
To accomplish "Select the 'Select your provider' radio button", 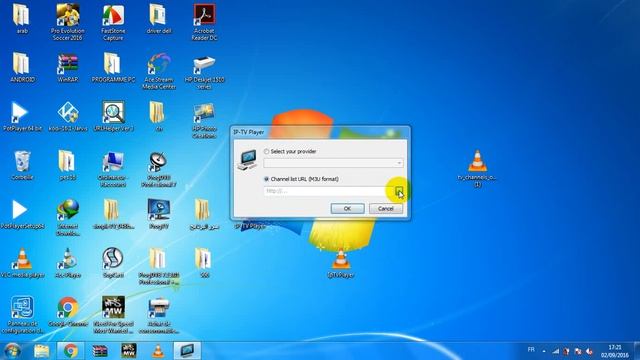I will click(x=267, y=151).
